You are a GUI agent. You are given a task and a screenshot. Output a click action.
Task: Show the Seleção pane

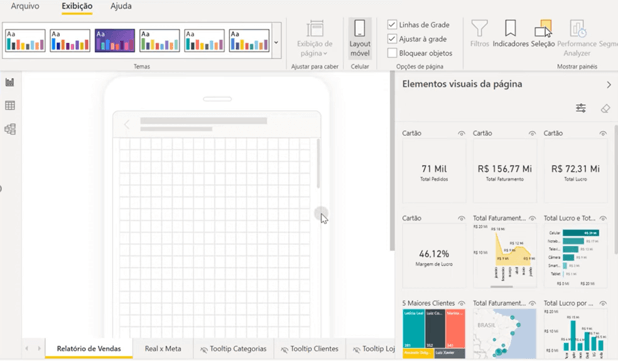(543, 34)
